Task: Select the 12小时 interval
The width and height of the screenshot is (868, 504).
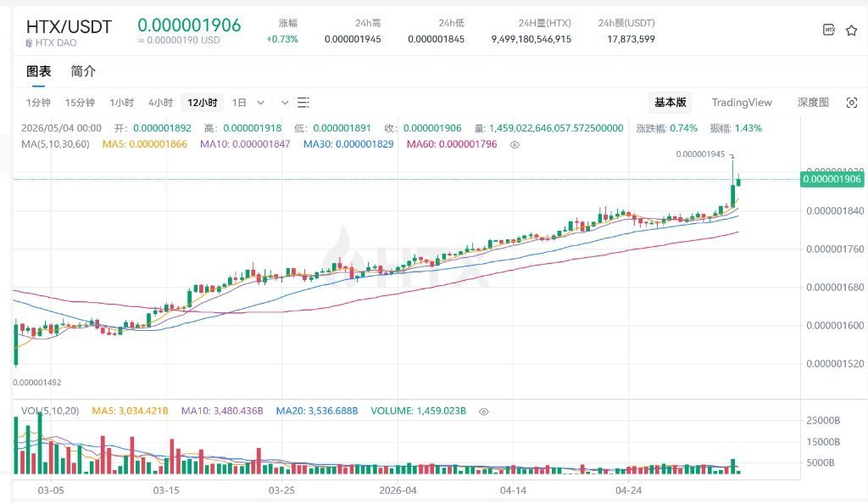Action: tap(202, 103)
